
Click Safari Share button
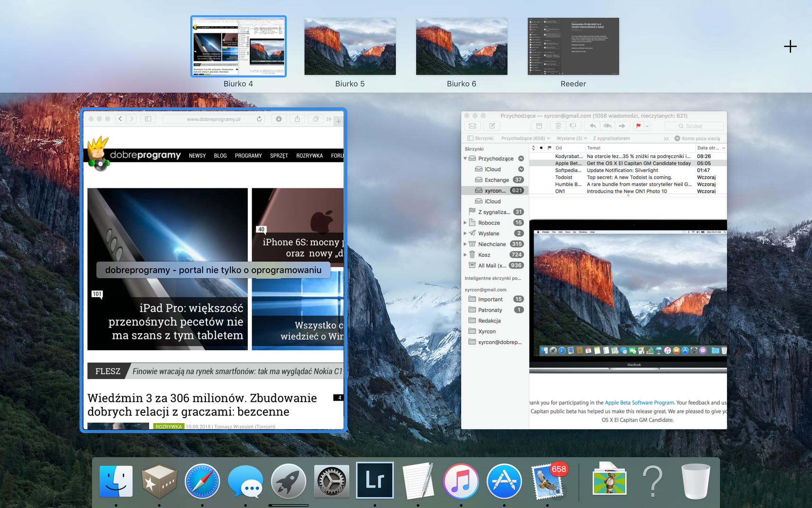(297, 119)
